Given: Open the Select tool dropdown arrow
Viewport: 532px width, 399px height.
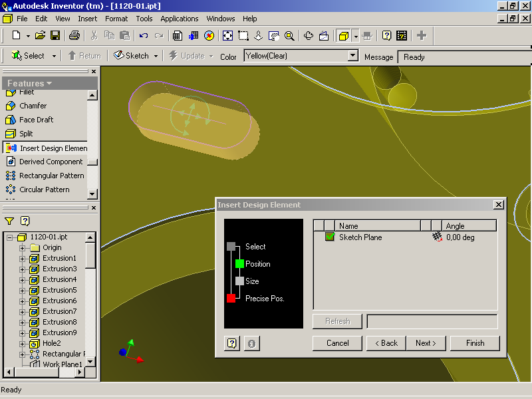Looking at the screenshot, I should click(x=54, y=56).
